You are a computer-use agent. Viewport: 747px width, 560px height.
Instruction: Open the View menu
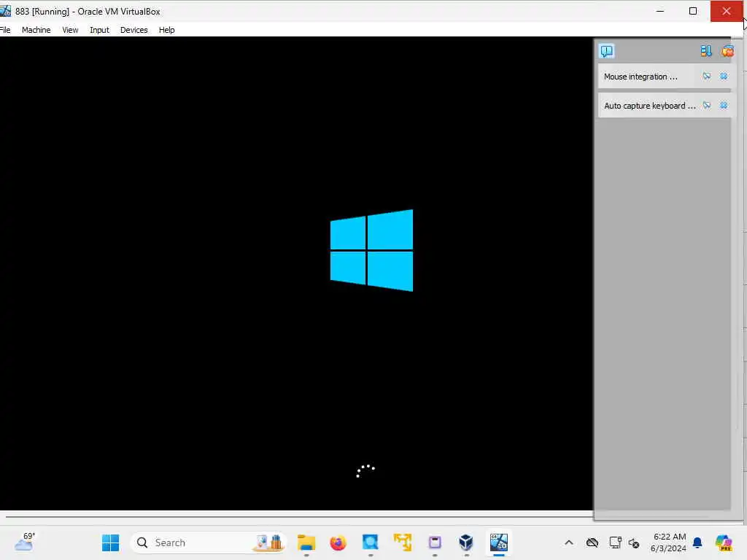[x=70, y=29]
